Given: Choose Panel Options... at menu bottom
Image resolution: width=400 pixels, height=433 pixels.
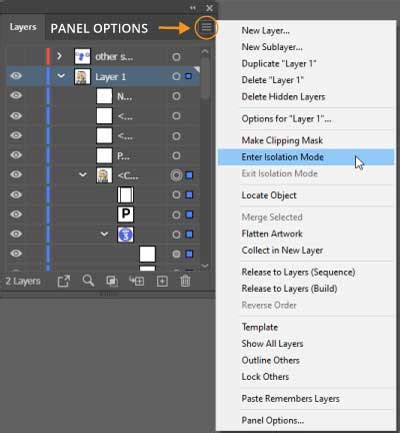Looking at the screenshot, I should point(273,421).
